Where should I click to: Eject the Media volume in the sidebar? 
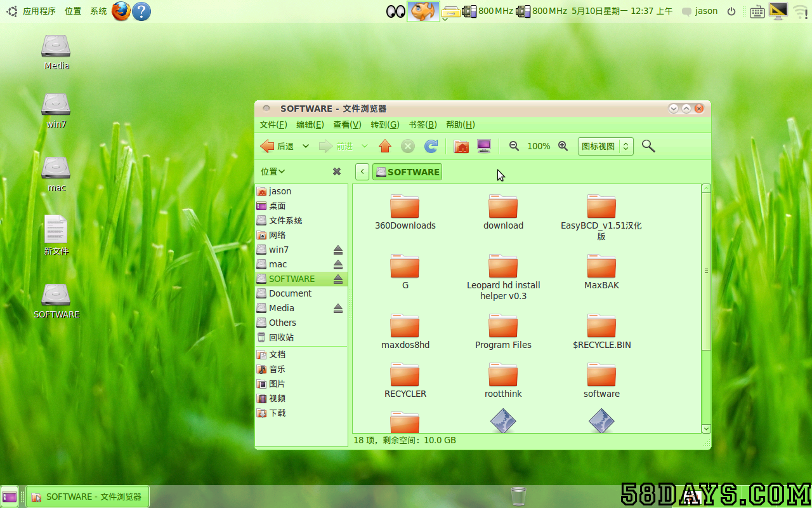[x=338, y=309]
